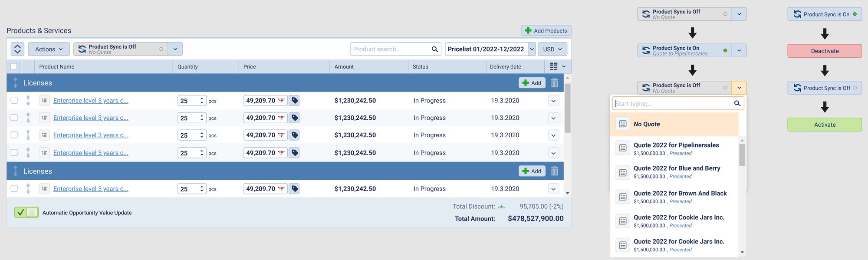Tick the checkbox of the second Licenses group's product row
This screenshot has width=868, height=260.
coord(14,188)
